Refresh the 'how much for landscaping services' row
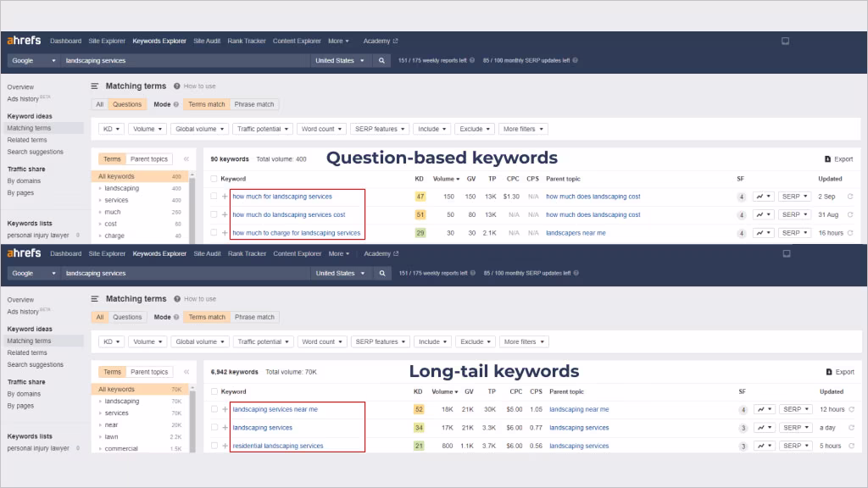The image size is (868, 488). click(x=850, y=197)
